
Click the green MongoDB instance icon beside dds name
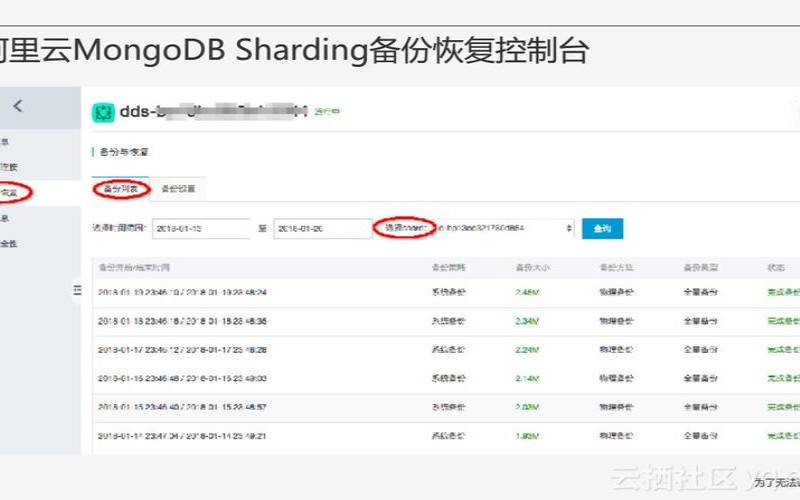pyautogui.click(x=103, y=112)
